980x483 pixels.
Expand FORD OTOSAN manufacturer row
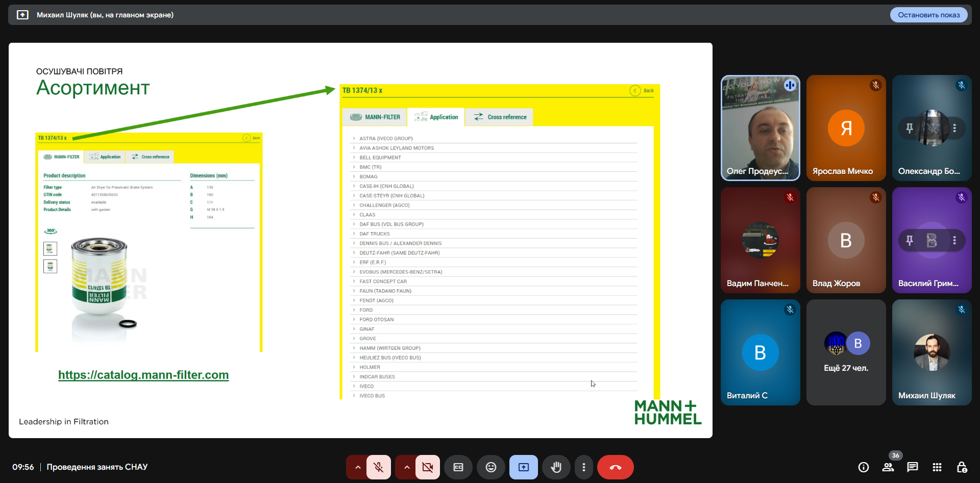(495, 319)
